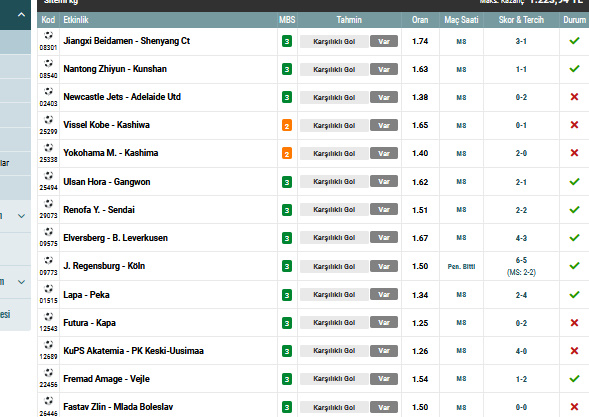Click the Var button for Renofa Y. - Sendai
Image resolution: width=589 pixels, height=417 pixels.
pos(384,210)
